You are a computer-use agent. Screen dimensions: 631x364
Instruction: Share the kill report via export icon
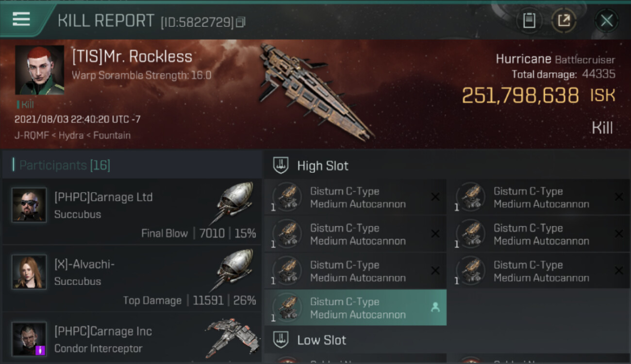coord(564,20)
